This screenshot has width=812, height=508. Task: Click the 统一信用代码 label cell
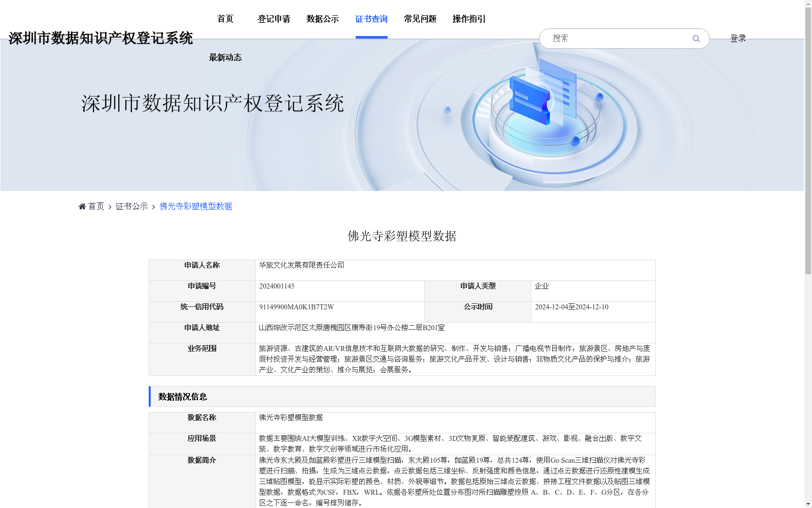click(202, 312)
